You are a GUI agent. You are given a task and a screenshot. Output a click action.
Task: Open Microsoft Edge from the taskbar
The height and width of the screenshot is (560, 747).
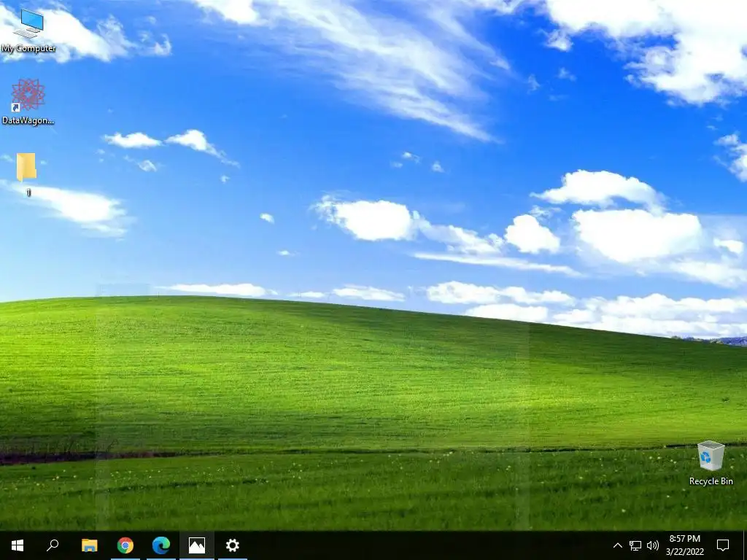coord(161,545)
